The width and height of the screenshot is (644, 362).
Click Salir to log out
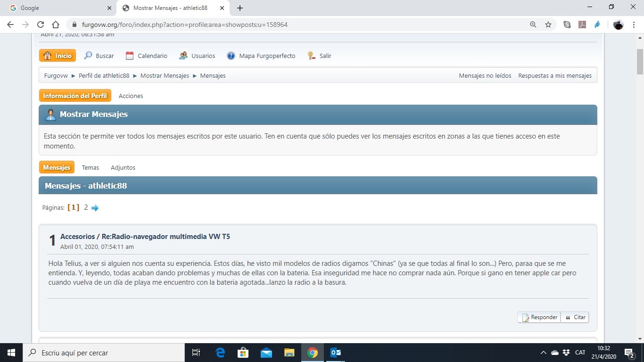(x=320, y=56)
